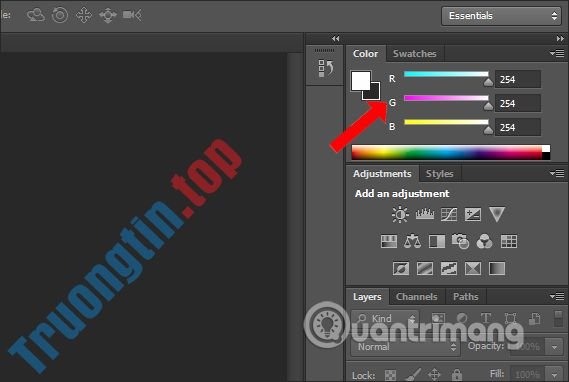Select the 3D roll object tool icon
This screenshot has height=382, width=569.
pyautogui.click(x=60, y=16)
